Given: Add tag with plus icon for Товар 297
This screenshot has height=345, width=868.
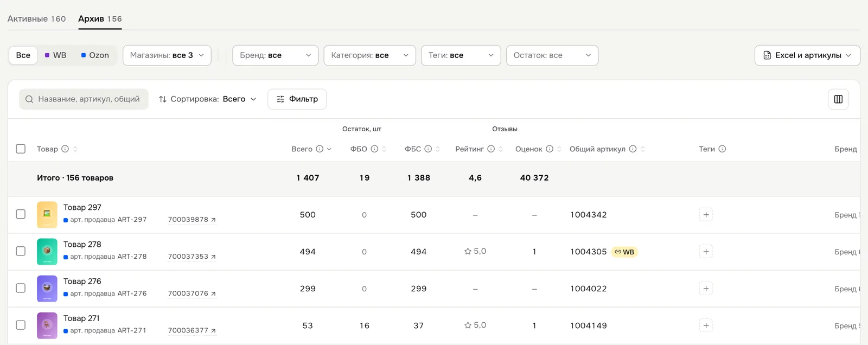Looking at the screenshot, I should [706, 215].
